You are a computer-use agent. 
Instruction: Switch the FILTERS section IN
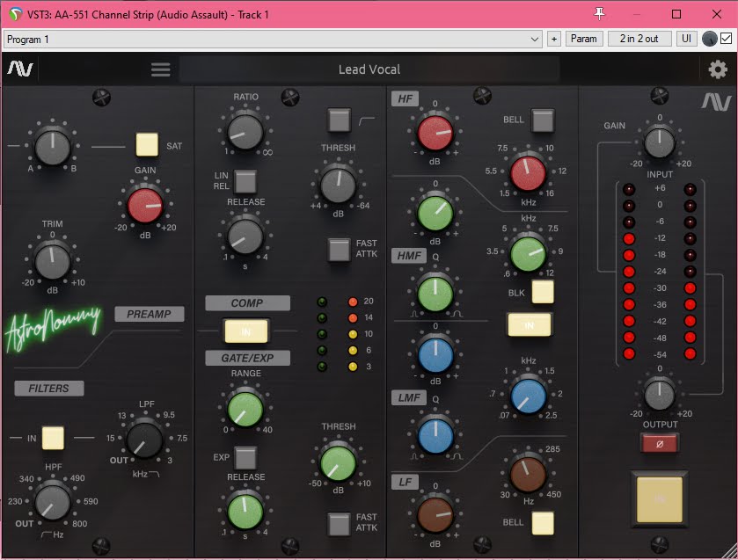point(52,437)
